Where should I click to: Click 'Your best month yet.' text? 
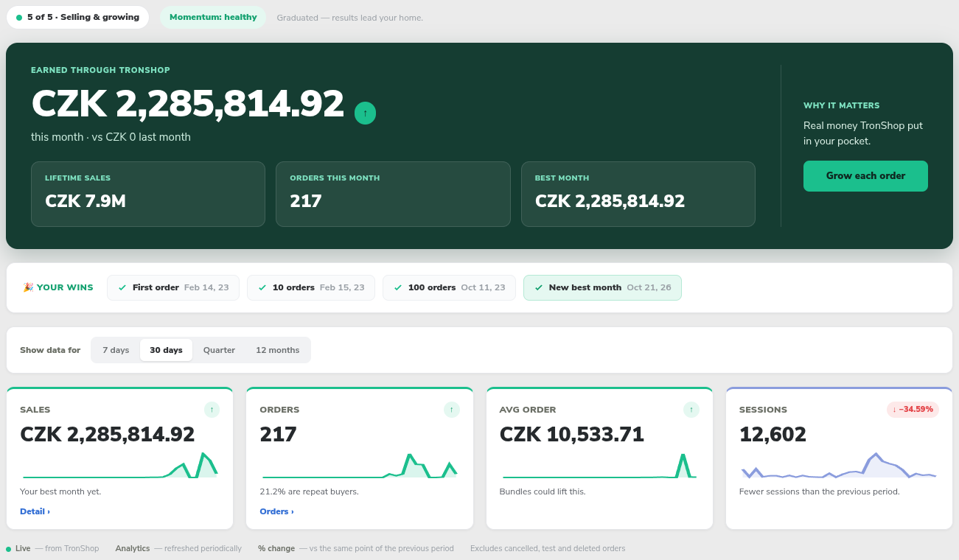pos(60,491)
